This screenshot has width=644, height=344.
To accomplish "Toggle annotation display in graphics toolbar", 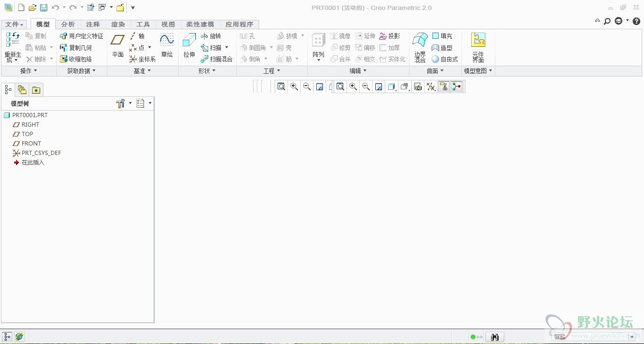I will pyautogui.click(x=443, y=86).
